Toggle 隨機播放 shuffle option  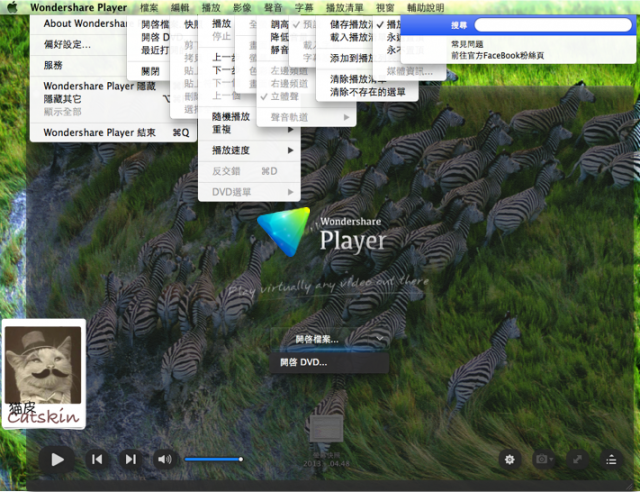[x=231, y=116]
